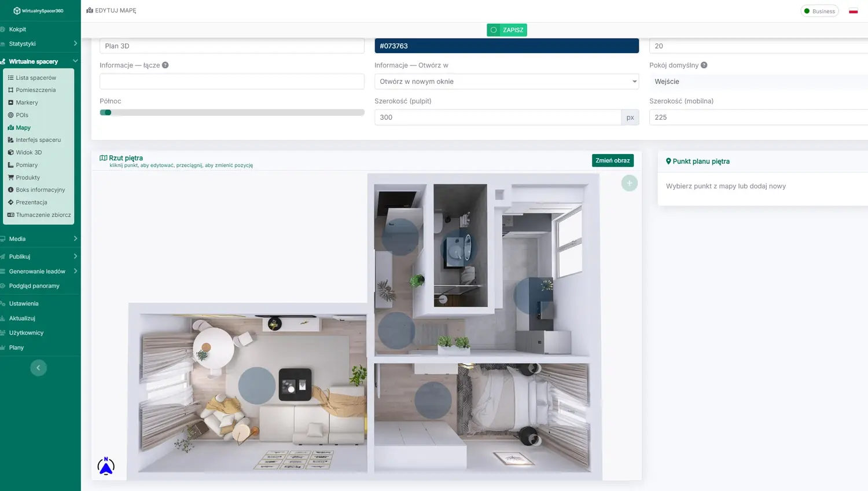Click the Szerokość (pulpit) input field

pyautogui.click(x=498, y=118)
